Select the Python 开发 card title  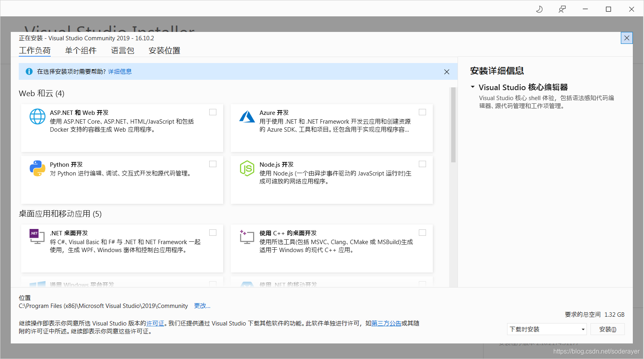[66, 164]
